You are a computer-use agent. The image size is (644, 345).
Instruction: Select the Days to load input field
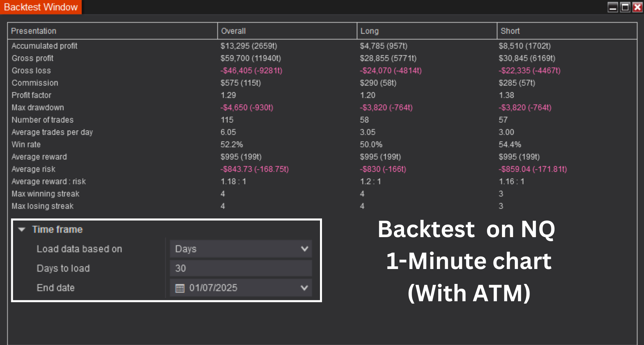241,268
